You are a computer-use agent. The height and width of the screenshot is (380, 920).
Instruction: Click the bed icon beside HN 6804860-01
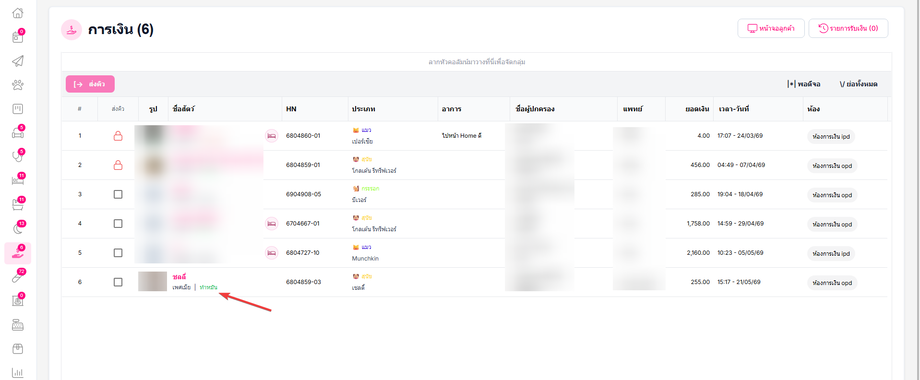[x=271, y=136]
